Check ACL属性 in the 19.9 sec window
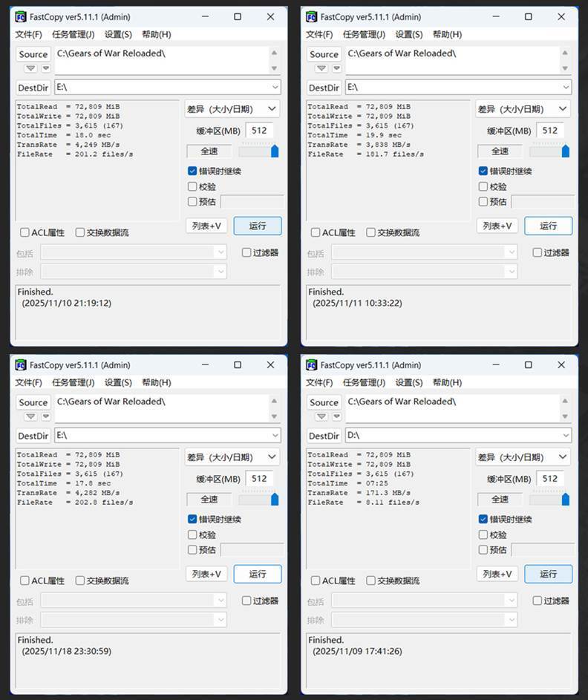The height and width of the screenshot is (700, 588). (x=316, y=232)
